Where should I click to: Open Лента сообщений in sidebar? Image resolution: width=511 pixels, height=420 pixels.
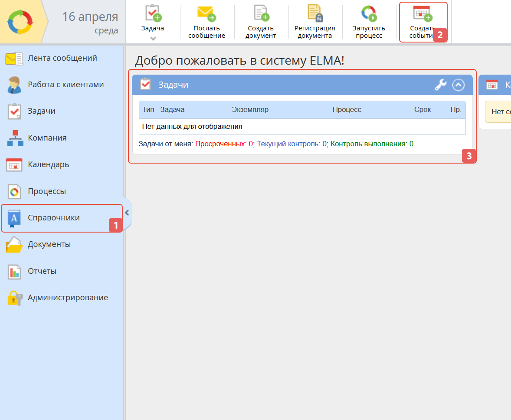point(62,58)
